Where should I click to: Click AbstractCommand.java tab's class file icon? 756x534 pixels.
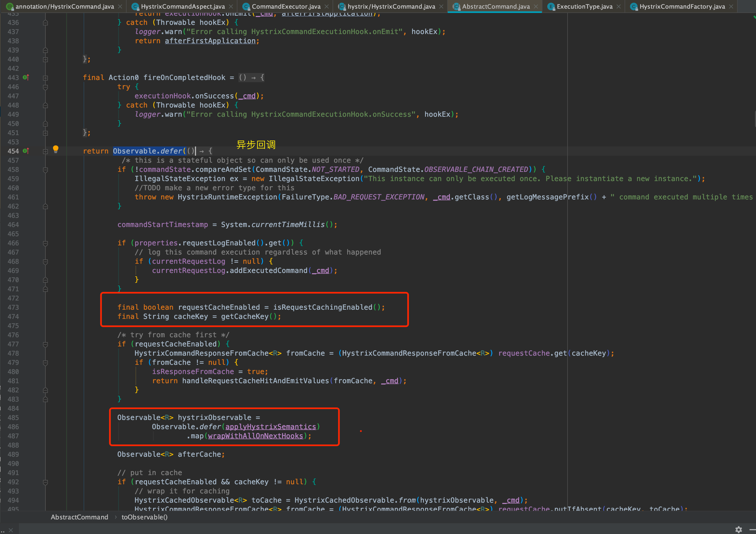pyautogui.click(x=456, y=6)
